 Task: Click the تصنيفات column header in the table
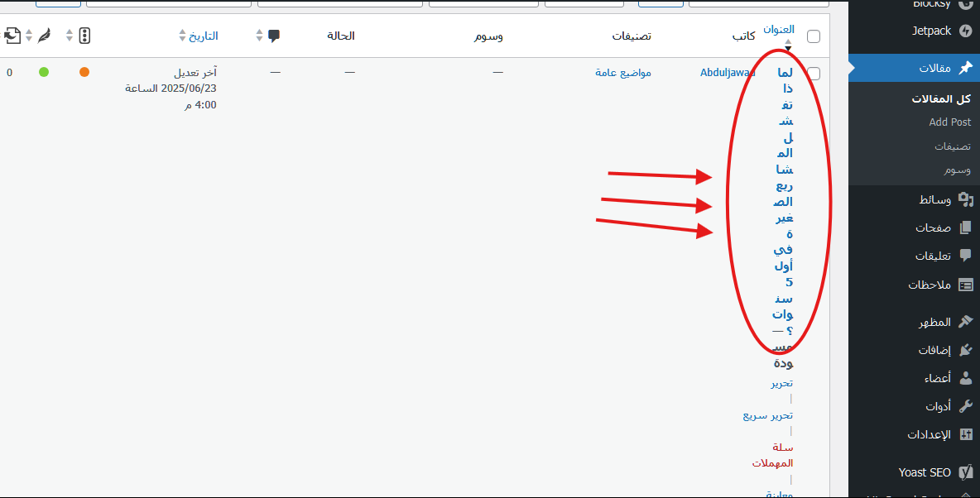pyautogui.click(x=632, y=36)
